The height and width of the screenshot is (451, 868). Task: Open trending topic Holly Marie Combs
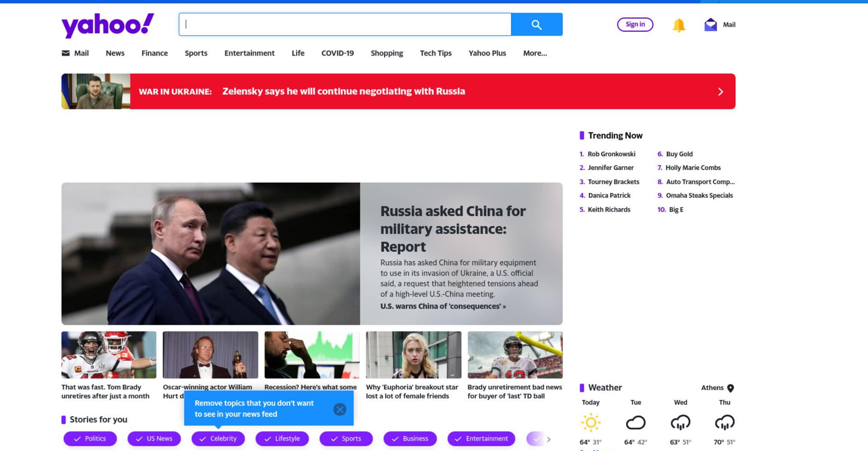click(693, 168)
